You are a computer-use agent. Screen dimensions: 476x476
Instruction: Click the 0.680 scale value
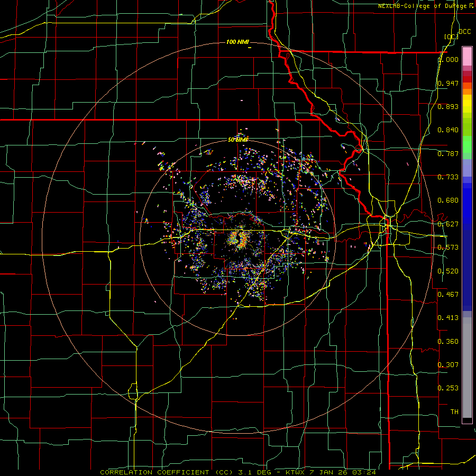coord(448,200)
